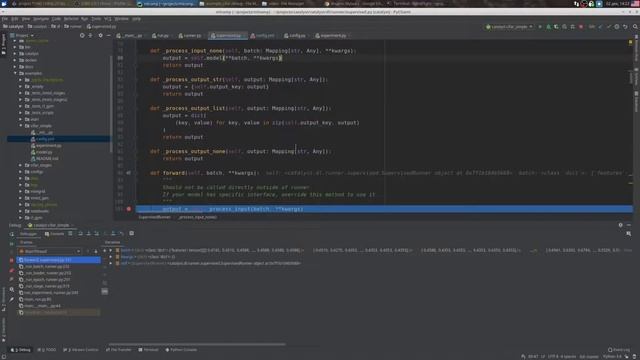Select config.yml file in project tree
The width and height of the screenshot is (640, 360).
tap(58, 139)
